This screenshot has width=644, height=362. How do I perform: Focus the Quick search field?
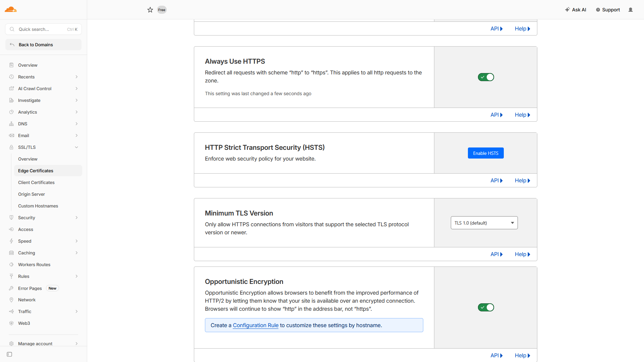(x=43, y=29)
